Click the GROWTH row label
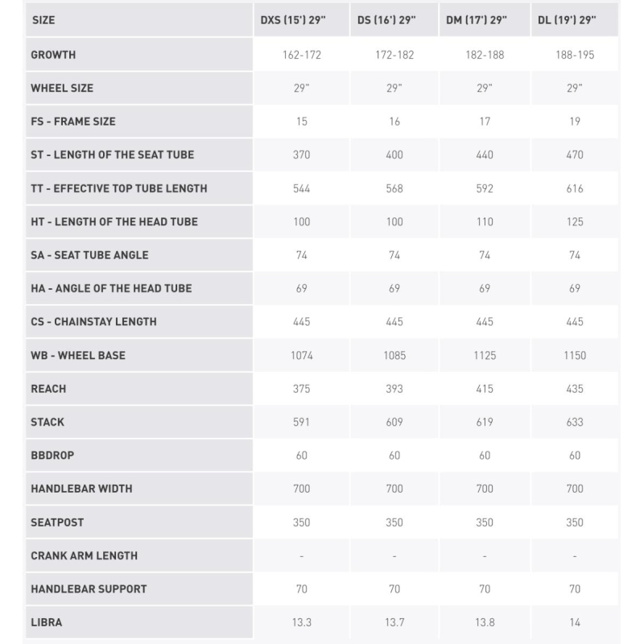 tap(53, 55)
